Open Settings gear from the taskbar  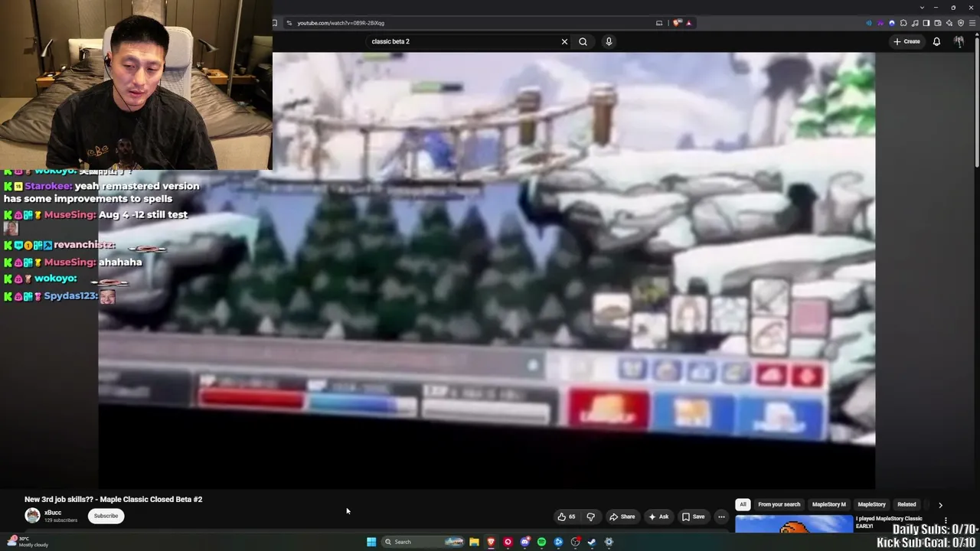pyautogui.click(x=609, y=542)
